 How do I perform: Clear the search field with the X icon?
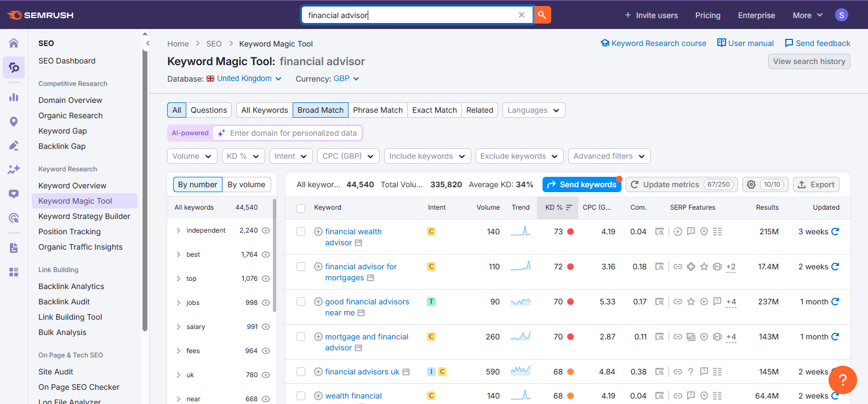pyautogui.click(x=522, y=15)
